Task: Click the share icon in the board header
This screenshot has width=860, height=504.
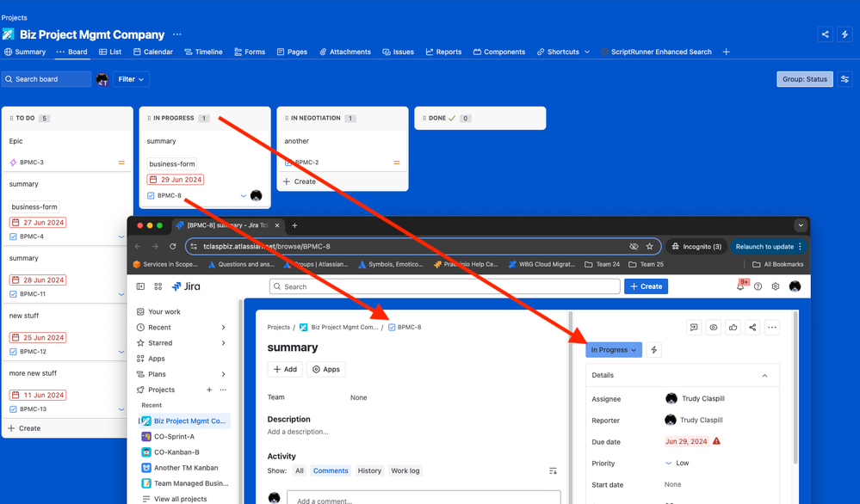Action: coord(825,34)
